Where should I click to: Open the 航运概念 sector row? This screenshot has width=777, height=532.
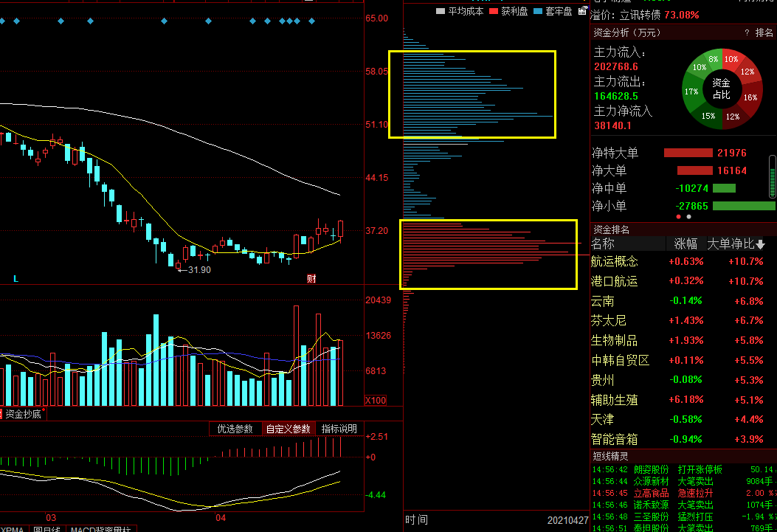click(x=683, y=261)
